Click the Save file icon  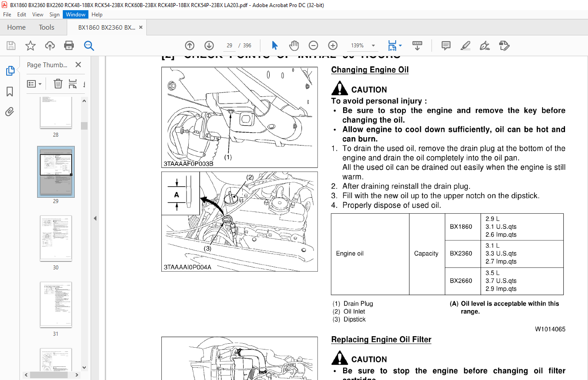tap(11, 46)
